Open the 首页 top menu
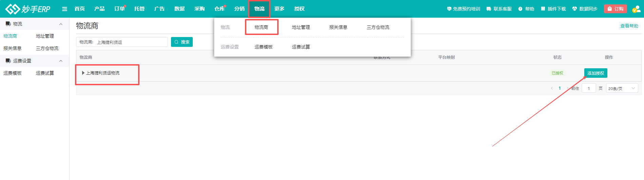This screenshot has width=644, height=180. click(79, 9)
